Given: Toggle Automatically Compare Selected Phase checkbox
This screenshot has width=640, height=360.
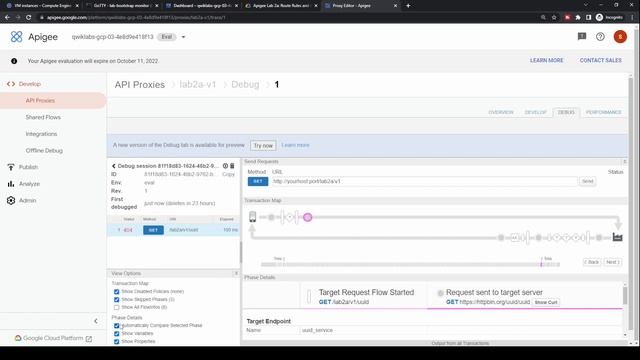Looking at the screenshot, I should (117, 326).
